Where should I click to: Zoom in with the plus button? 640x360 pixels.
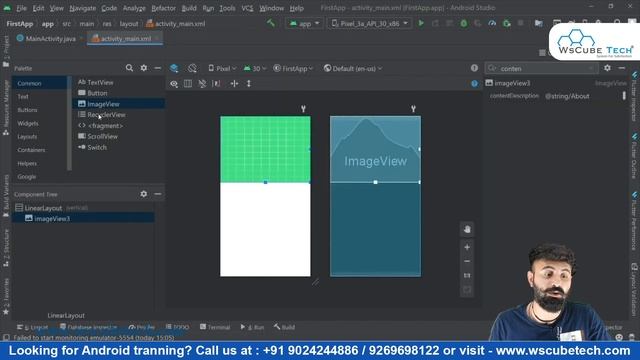tap(467, 247)
